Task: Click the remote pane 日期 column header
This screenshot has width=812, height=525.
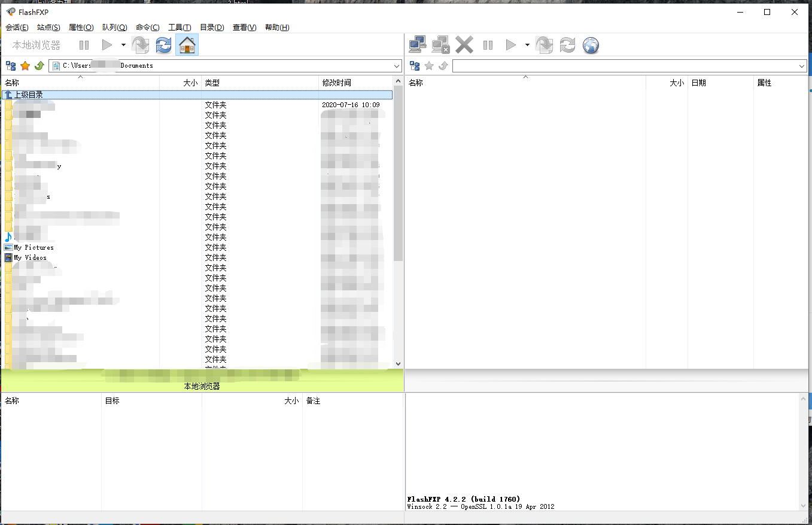Action: [721, 83]
